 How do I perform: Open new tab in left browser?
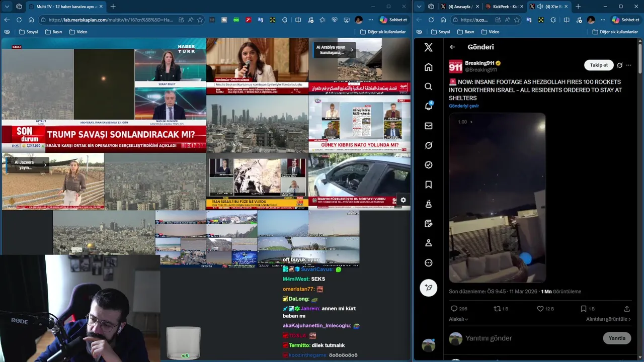click(x=113, y=7)
